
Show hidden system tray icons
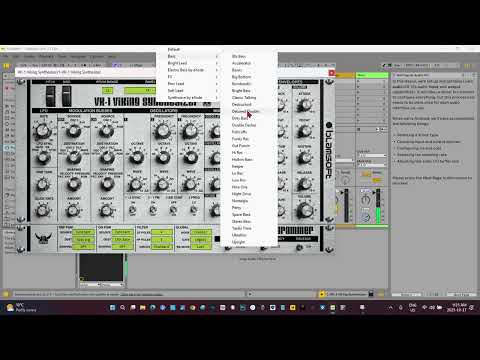pyautogui.click(x=391, y=307)
